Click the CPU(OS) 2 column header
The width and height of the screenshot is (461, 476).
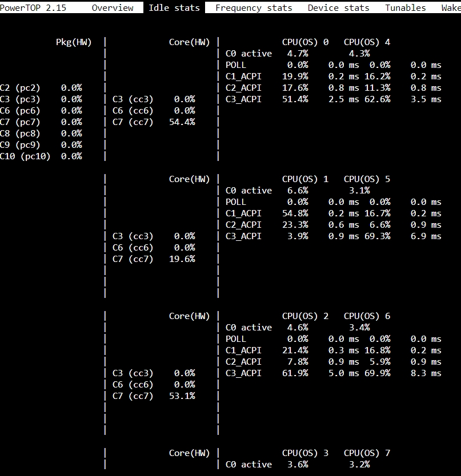pos(305,316)
